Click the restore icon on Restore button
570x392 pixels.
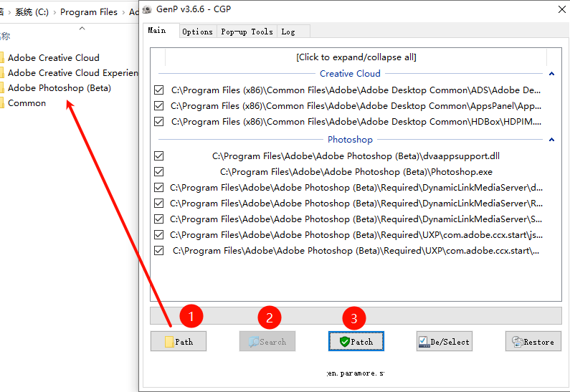pyautogui.click(x=517, y=342)
